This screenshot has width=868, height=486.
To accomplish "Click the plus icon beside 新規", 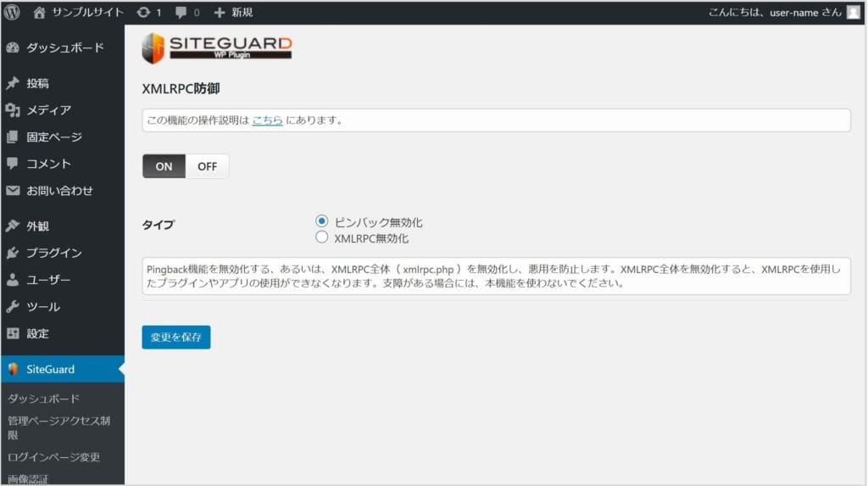I will point(220,12).
